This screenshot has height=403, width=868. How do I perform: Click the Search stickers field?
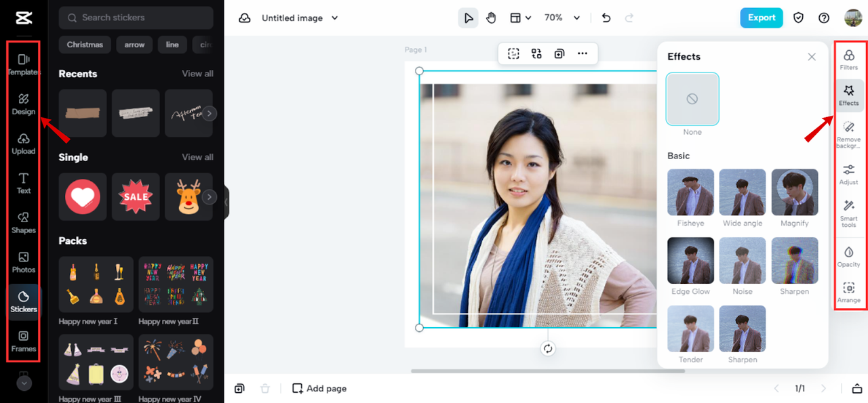coord(136,18)
